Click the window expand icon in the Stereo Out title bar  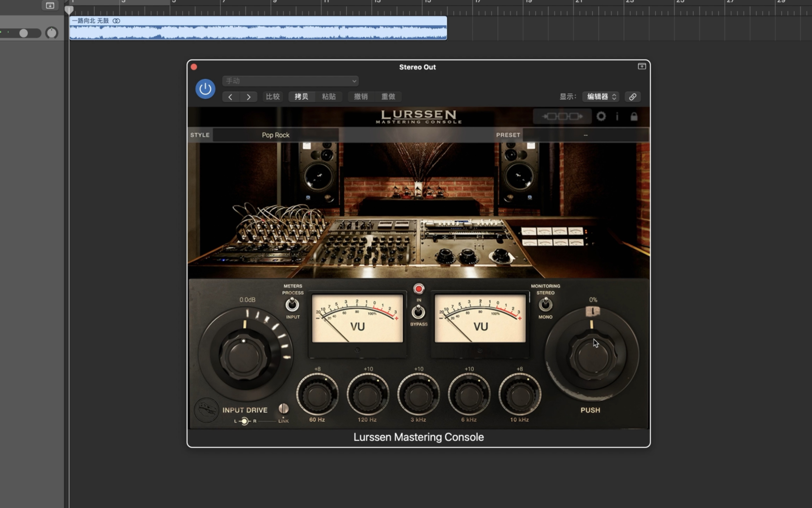click(x=642, y=66)
